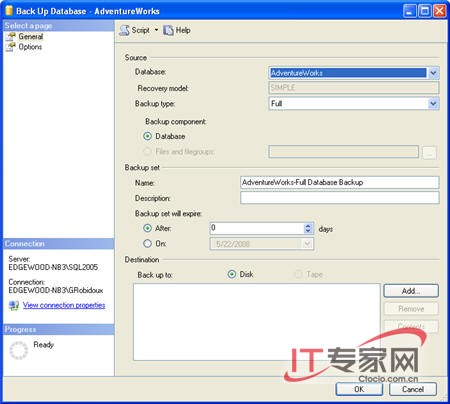Viewport: 450px width, 404px height.
Task: Select the On date expiration radio
Action: tap(147, 244)
